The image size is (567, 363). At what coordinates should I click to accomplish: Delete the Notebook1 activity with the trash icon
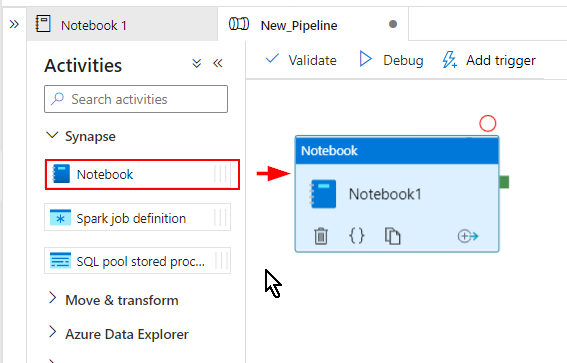321,236
